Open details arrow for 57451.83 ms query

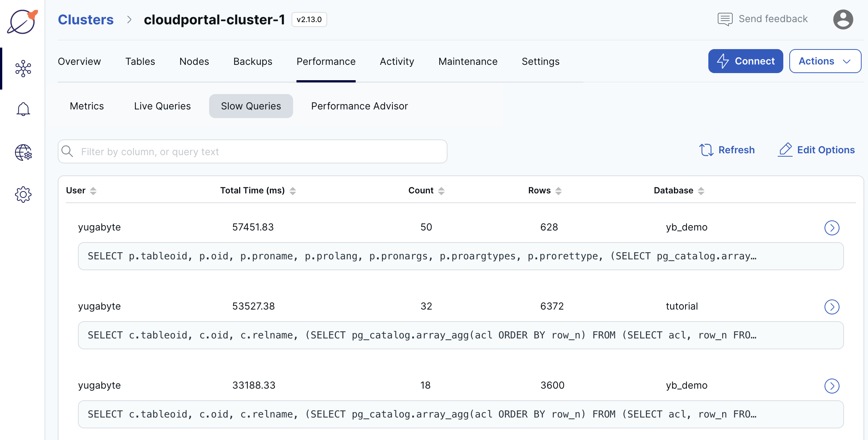click(832, 227)
